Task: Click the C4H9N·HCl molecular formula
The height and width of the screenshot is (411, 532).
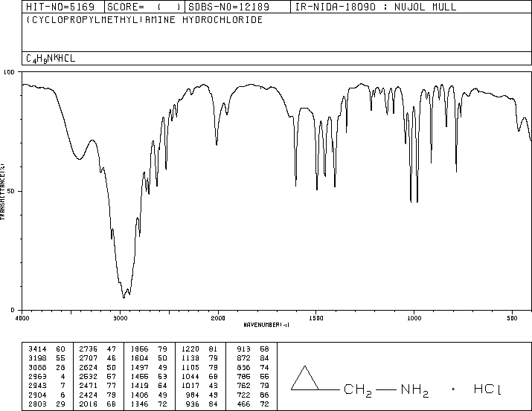Action: (51, 59)
